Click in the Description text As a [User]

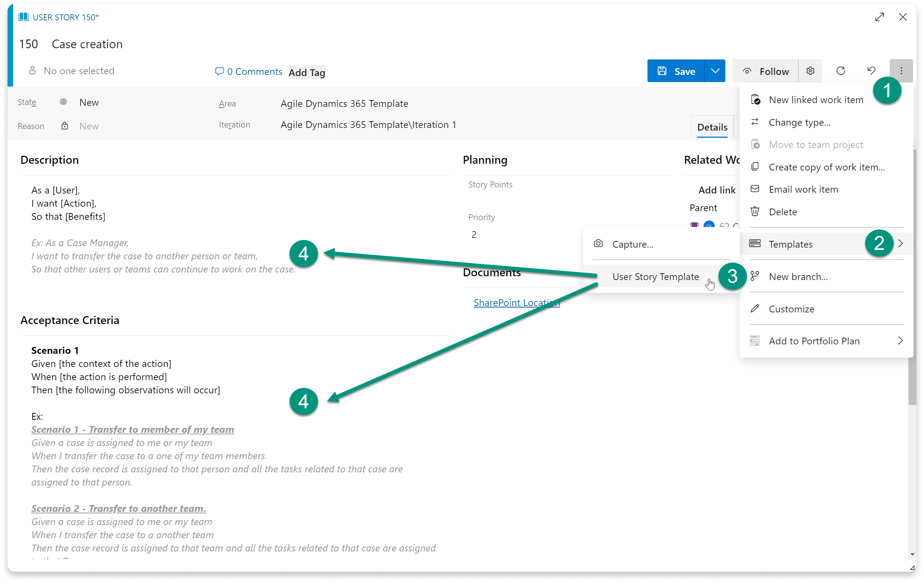click(55, 190)
